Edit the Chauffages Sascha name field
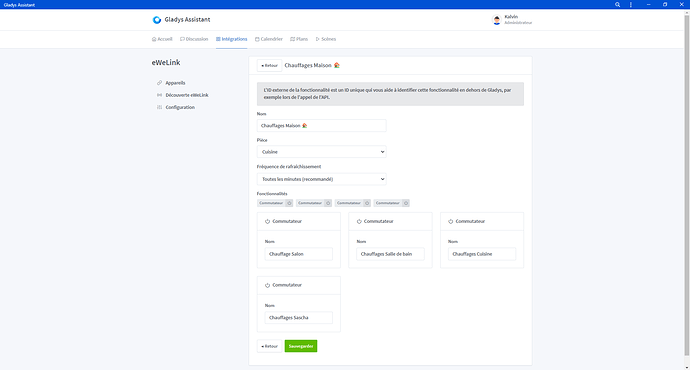Viewport: 690px width, 370px height. 299,318
